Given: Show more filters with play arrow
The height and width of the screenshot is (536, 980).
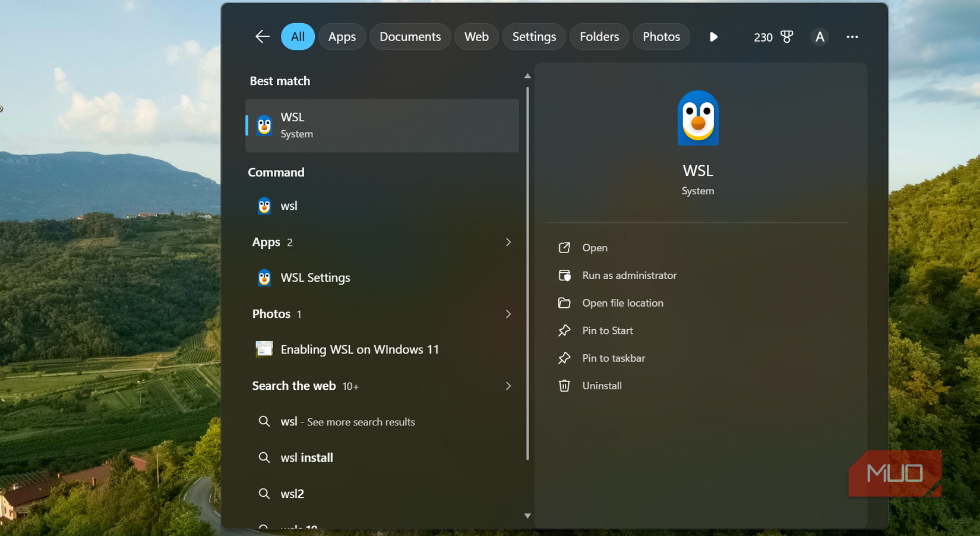Looking at the screenshot, I should (x=713, y=37).
